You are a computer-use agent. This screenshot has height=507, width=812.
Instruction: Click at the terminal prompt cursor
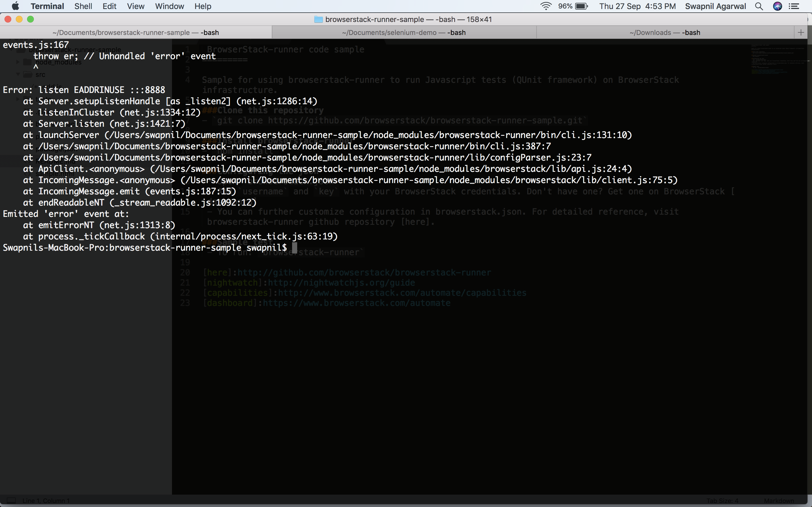pos(294,248)
